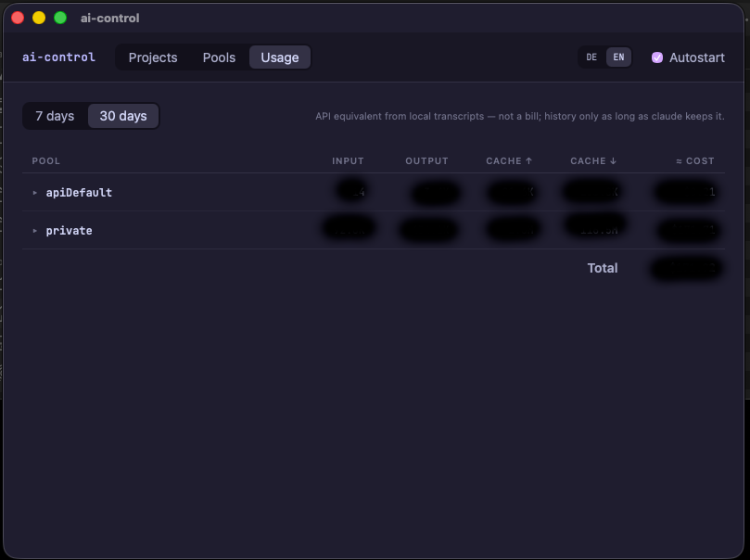Select the Usage tab

point(280,57)
